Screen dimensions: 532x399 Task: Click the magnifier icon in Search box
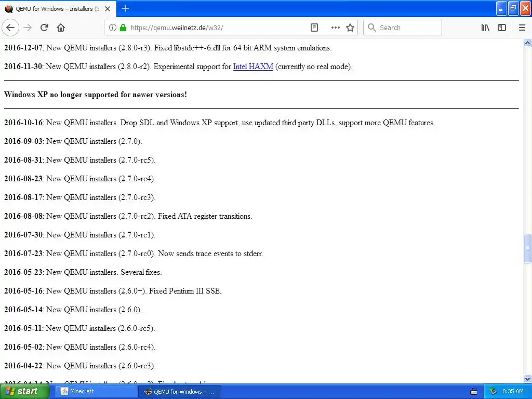coord(372,28)
